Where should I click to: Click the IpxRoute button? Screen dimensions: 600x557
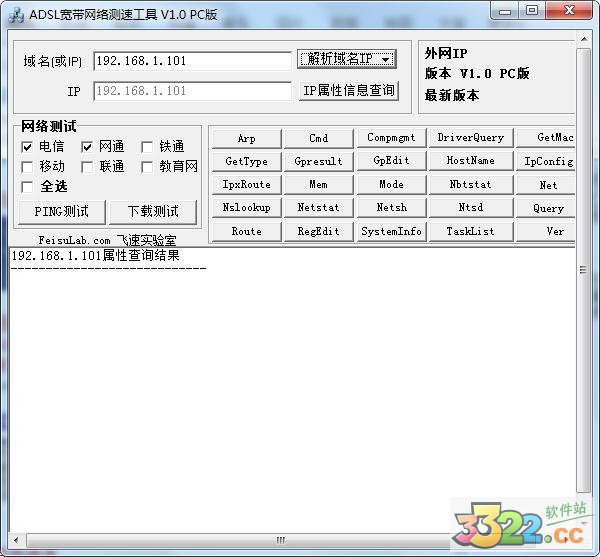pos(246,185)
